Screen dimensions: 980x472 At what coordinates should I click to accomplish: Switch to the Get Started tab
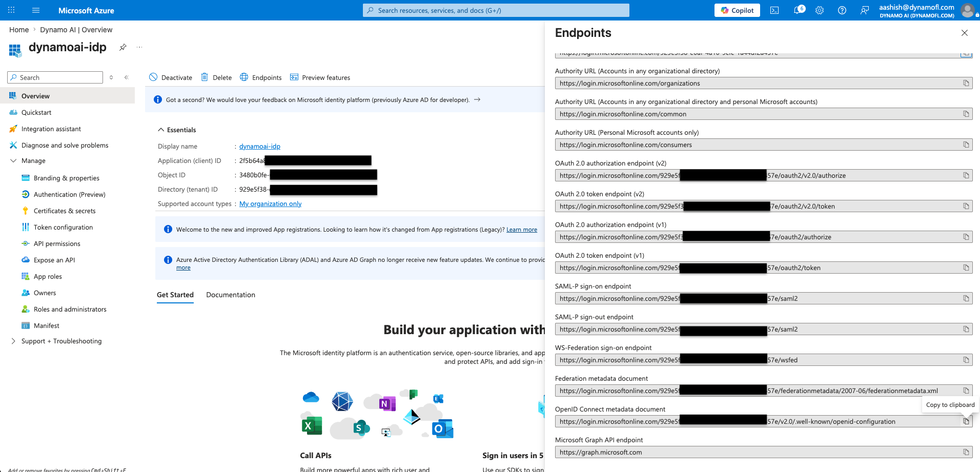tap(175, 295)
